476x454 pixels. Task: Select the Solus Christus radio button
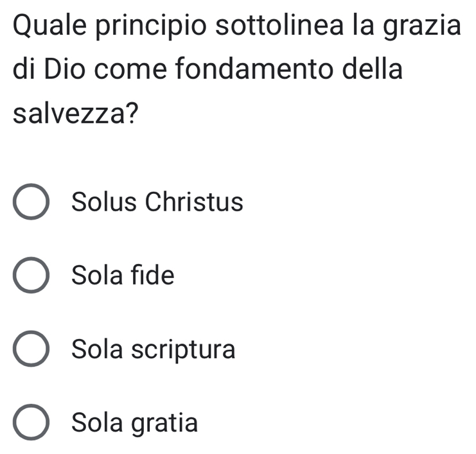30,203
